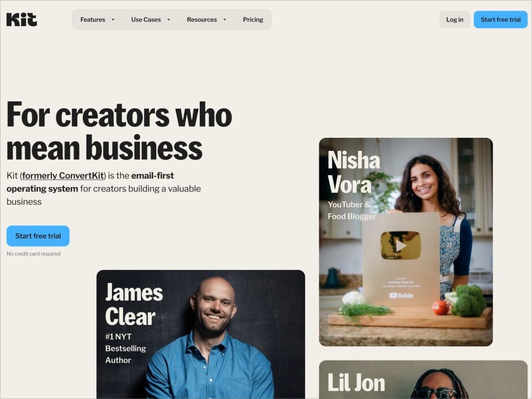Click the YouTube logo on plaque
This screenshot has height=399, width=532.
(x=401, y=296)
